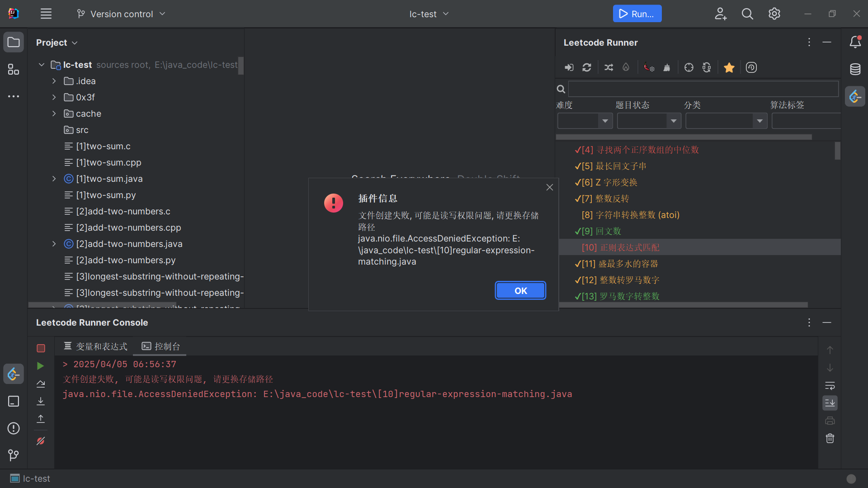This screenshot has width=868, height=488.
Task: Click the 算法标签 input field
Action: tap(806, 121)
